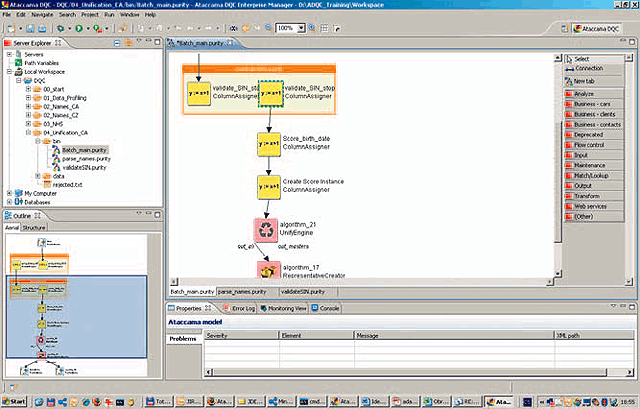The height and width of the screenshot is (409, 640).
Task: Open the Business - cars palette group
Action: pyautogui.click(x=593, y=104)
